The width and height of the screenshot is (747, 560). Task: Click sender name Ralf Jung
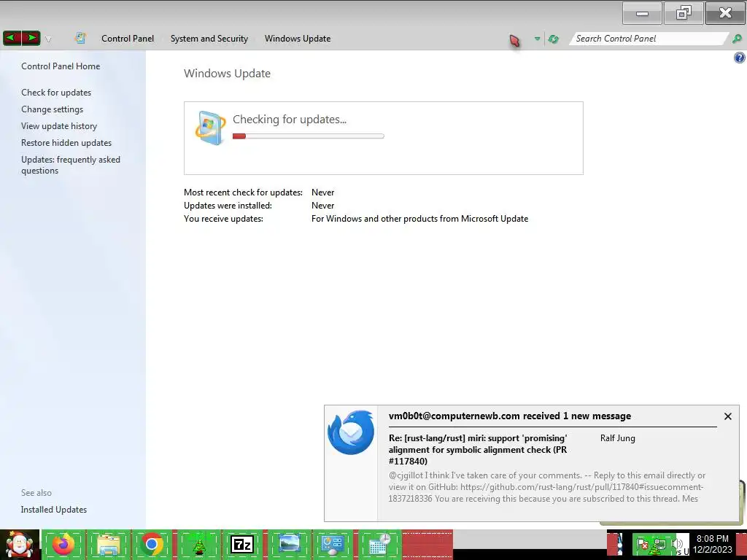[x=617, y=438]
